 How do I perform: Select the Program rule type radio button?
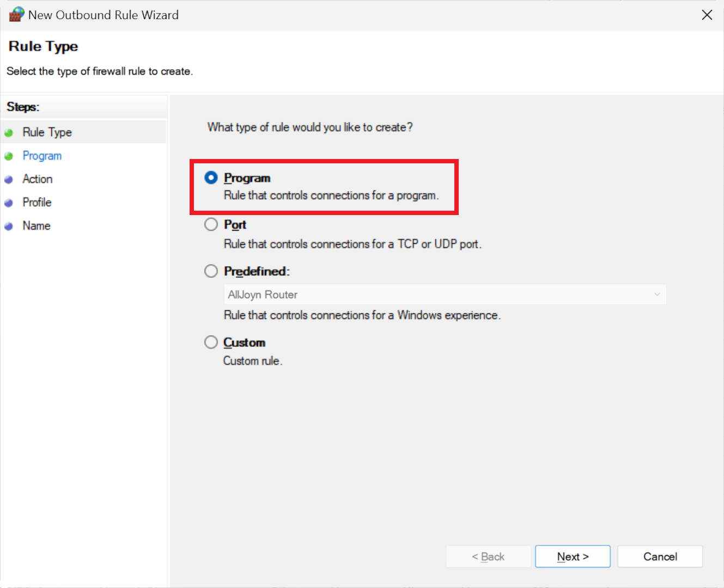click(211, 178)
